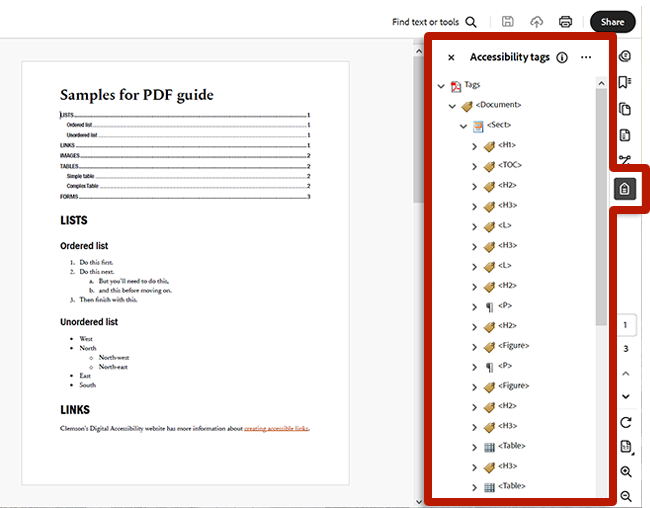Click the TABLES table of contents entry
Image resolution: width=650 pixels, height=508 pixels.
[185, 166]
